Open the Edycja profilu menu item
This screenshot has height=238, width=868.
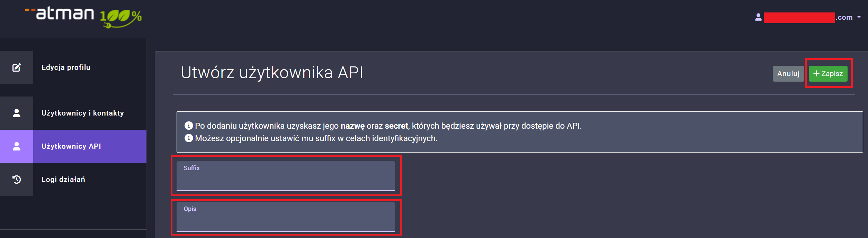coord(66,67)
